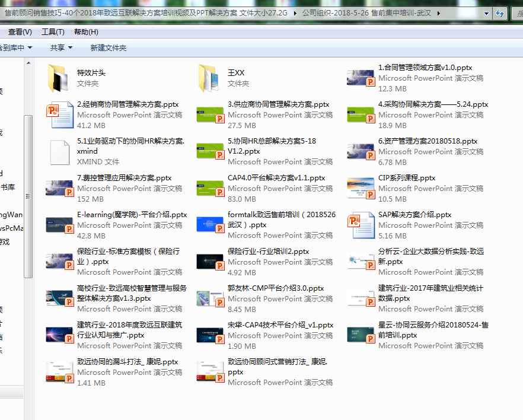Click 公司组织-2018-5-26 售前集中培训-武汉 breadcrumb
The image size is (523, 420).
pyautogui.click(x=381, y=14)
